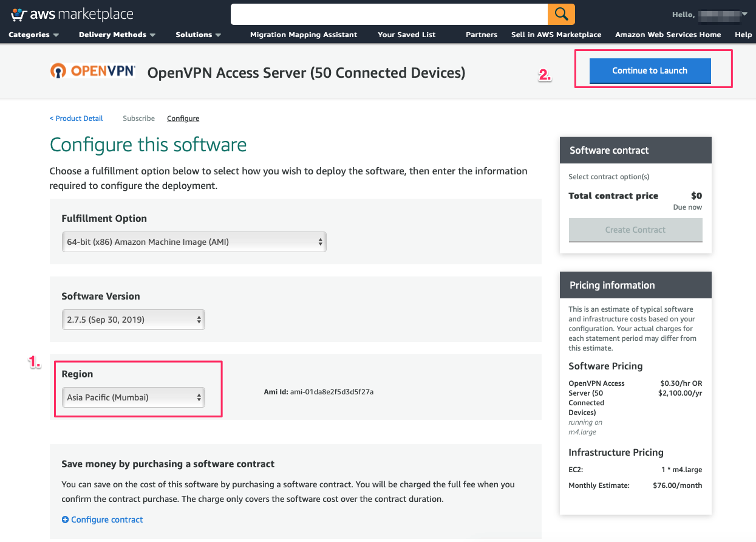Open Migration Mapping Assistant
756x542 pixels.
click(304, 35)
